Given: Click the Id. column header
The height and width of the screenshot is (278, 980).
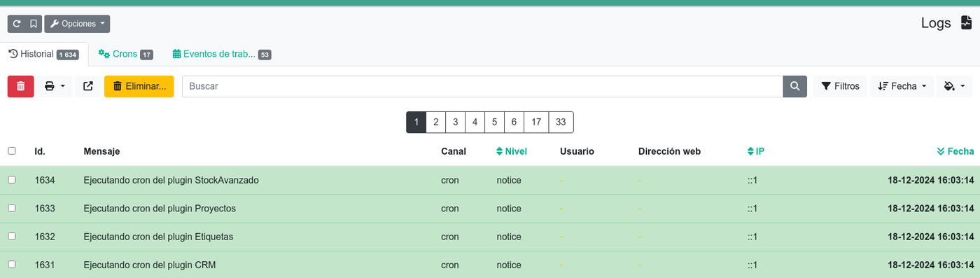Looking at the screenshot, I should 40,151.
